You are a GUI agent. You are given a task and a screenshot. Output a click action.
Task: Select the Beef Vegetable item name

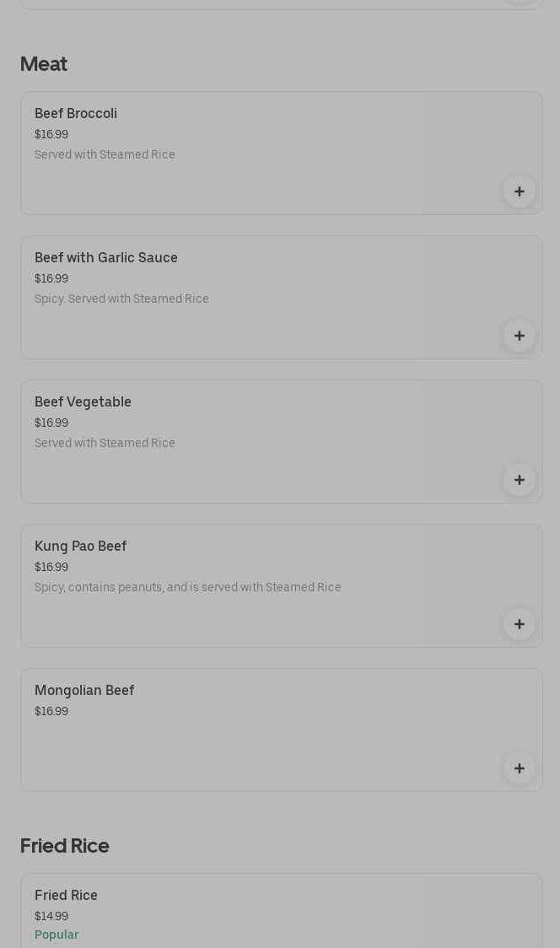click(83, 402)
